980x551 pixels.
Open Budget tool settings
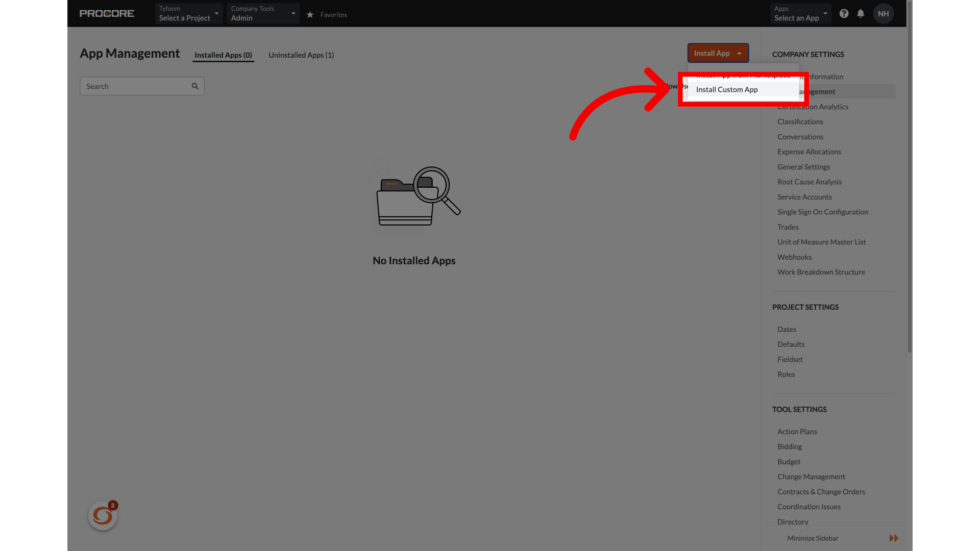click(x=789, y=462)
